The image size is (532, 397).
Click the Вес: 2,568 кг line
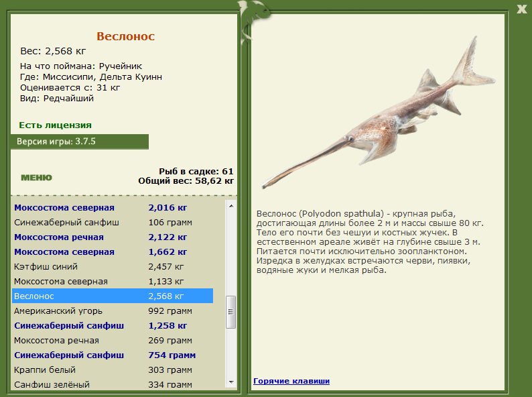pyautogui.click(x=53, y=51)
